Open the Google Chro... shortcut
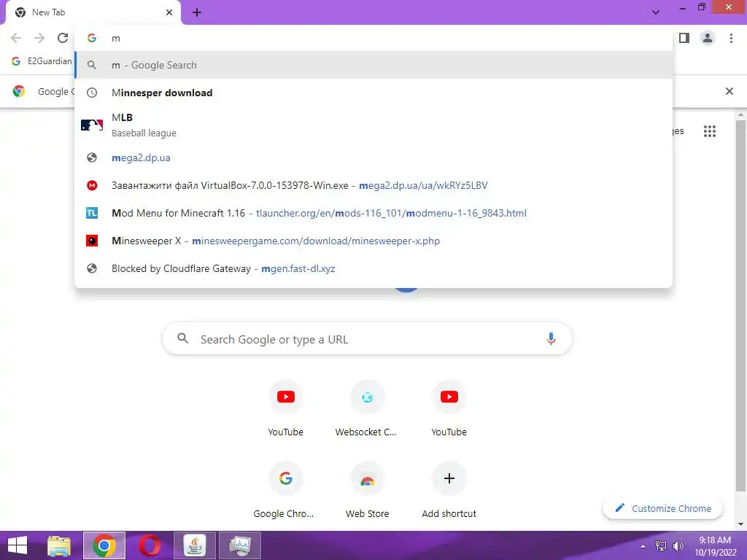Screen dimensions: 747x560 pyautogui.click(x=285, y=491)
